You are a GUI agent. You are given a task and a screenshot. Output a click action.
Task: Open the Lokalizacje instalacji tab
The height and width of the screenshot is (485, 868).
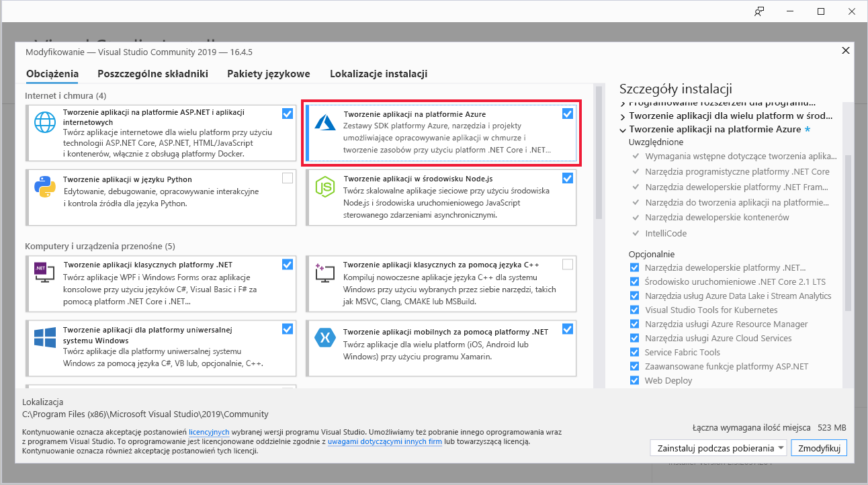[379, 74]
